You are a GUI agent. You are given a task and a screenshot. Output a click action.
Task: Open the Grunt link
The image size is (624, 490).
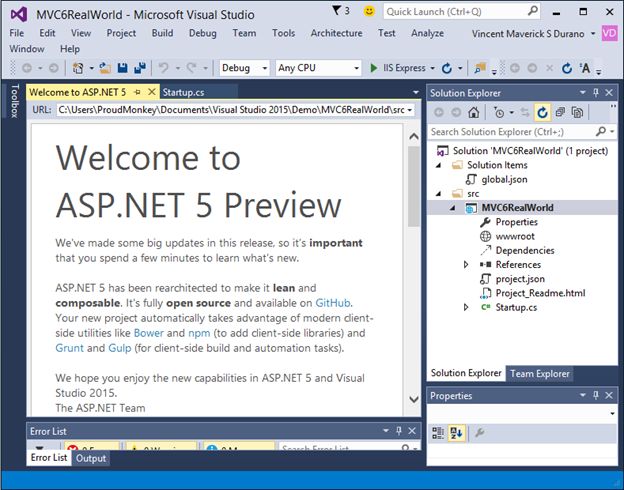pos(70,348)
